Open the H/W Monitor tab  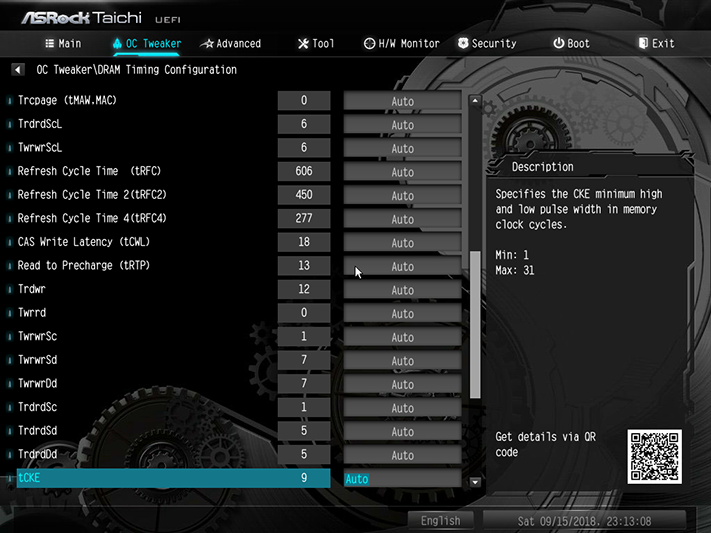tap(402, 44)
